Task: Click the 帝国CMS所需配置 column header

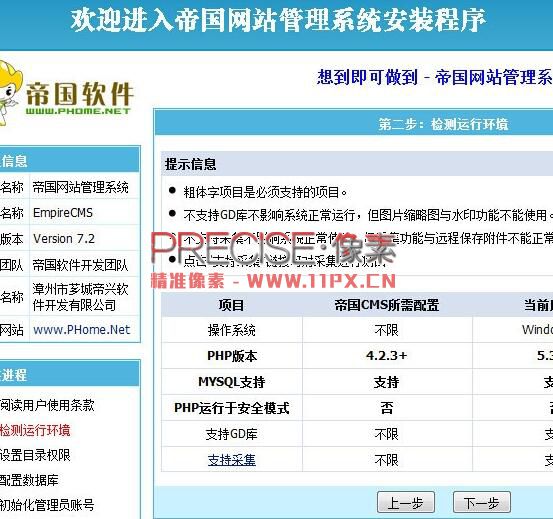Action: coord(387,305)
